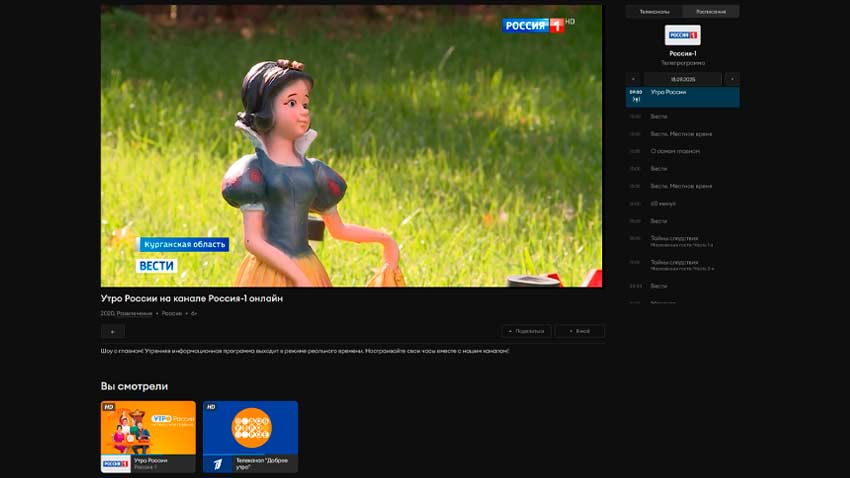The width and height of the screenshot is (850, 478).
Task: Switch to the Телеканалы tab
Action: [x=654, y=11]
